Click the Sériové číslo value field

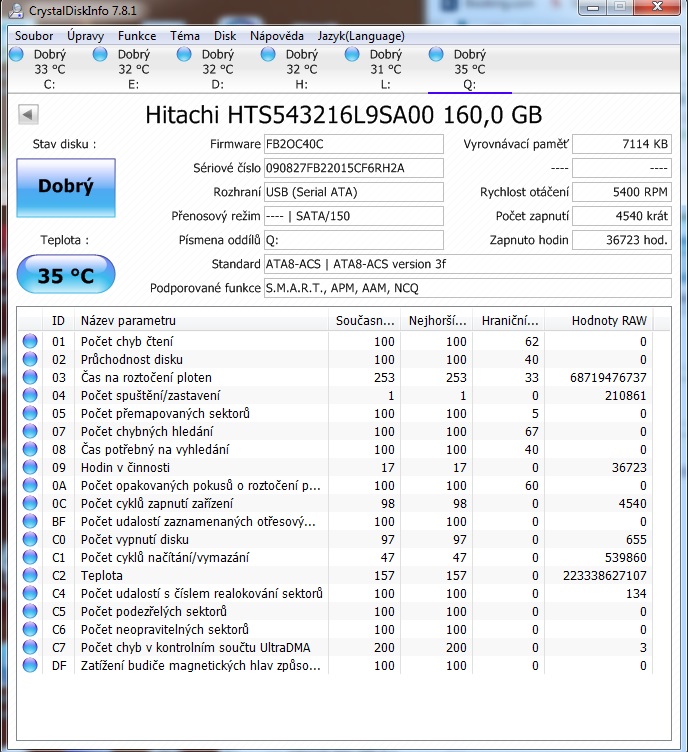[x=353, y=168]
